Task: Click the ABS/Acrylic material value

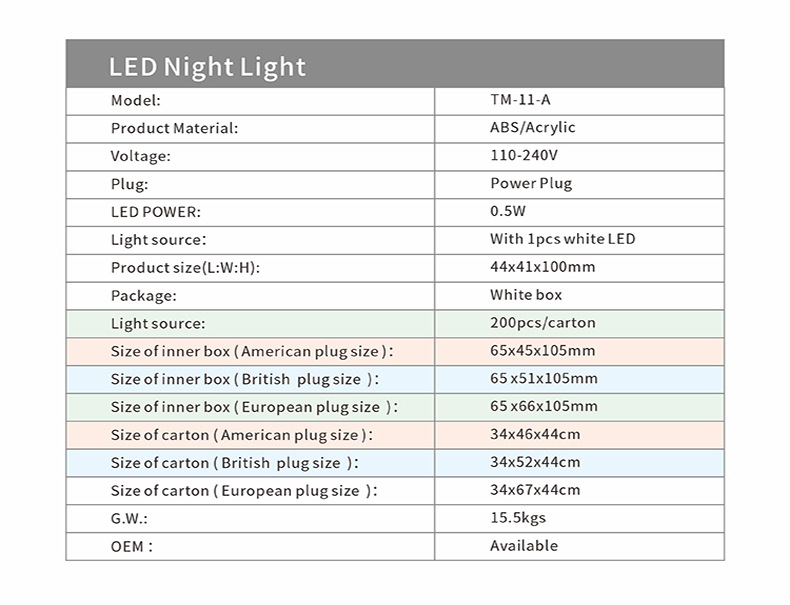Action: pyautogui.click(x=533, y=128)
